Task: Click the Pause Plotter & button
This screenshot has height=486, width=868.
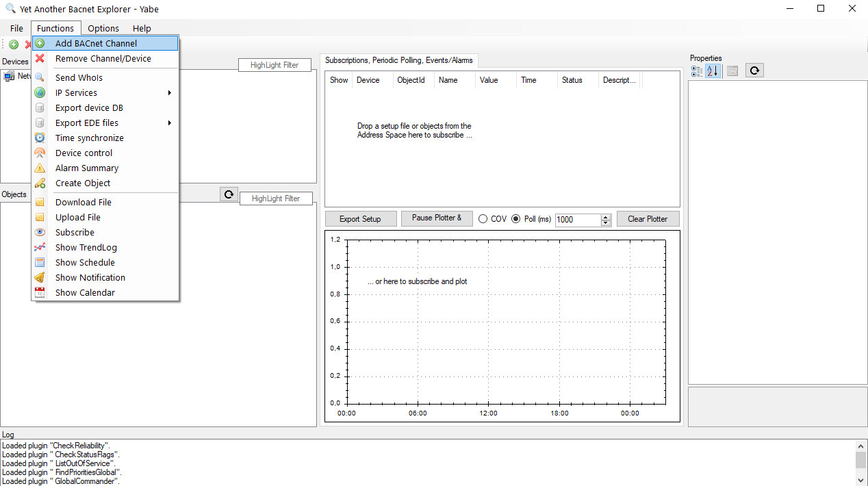Action: (437, 218)
